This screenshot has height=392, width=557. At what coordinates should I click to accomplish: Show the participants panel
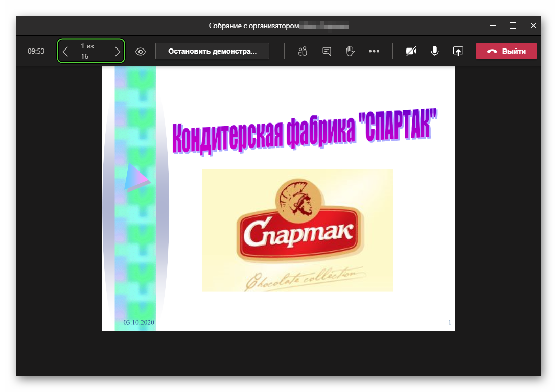point(303,52)
